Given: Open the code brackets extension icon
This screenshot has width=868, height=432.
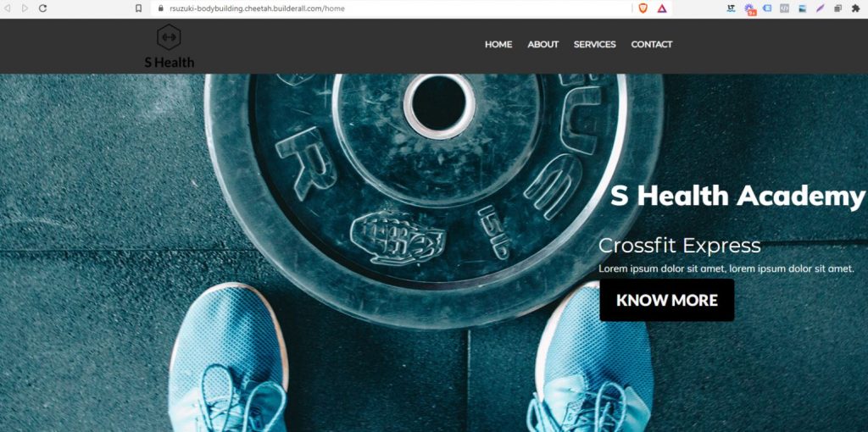Looking at the screenshot, I should (x=784, y=8).
